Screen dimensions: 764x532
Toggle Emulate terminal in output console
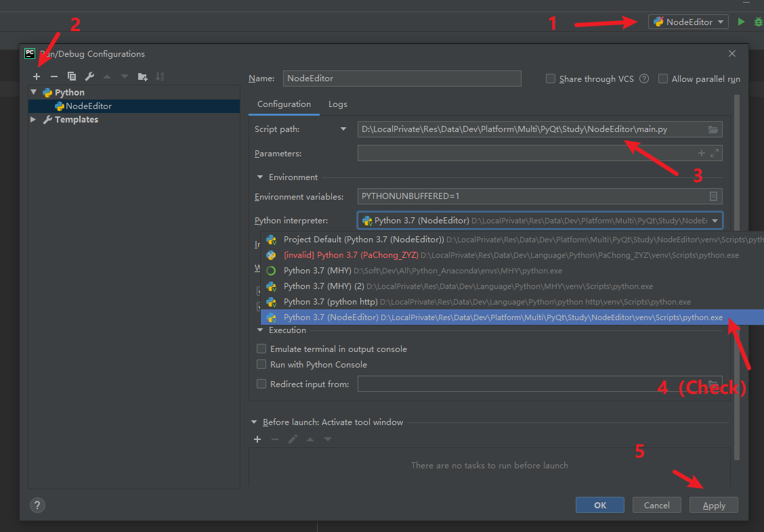261,349
